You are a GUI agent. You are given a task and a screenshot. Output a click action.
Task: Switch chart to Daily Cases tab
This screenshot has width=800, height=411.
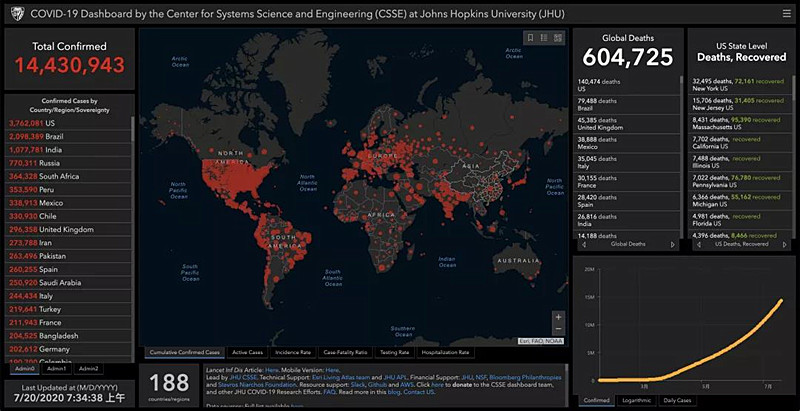click(678, 400)
